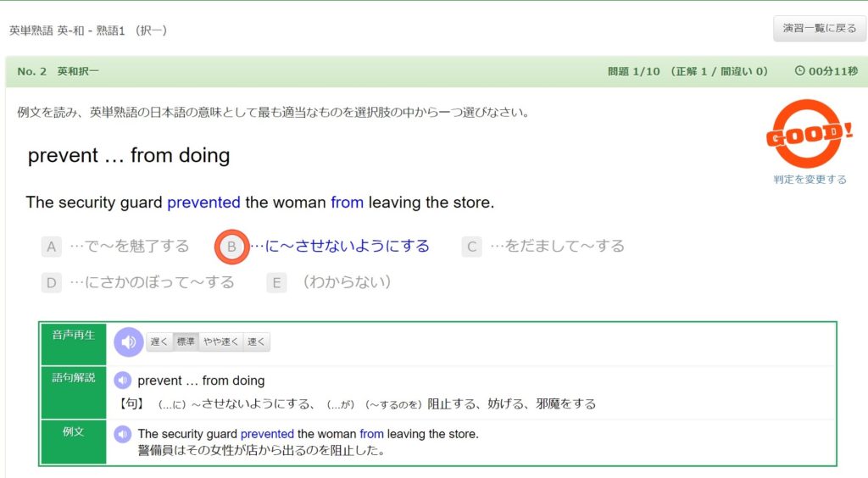Click the GOOD! result stamp
The height and width of the screenshot is (478, 868).
pyautogui.click(x=809, y=134)
